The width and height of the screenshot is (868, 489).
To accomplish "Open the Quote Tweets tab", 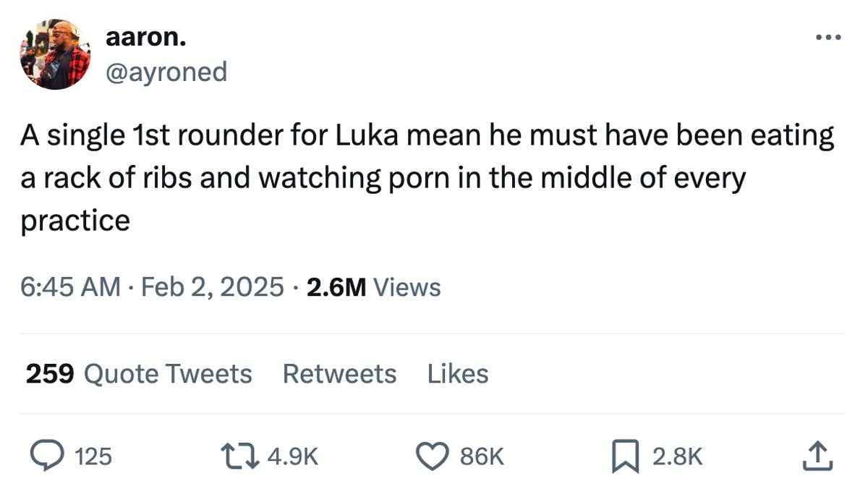I will click(x=139, y=374).
